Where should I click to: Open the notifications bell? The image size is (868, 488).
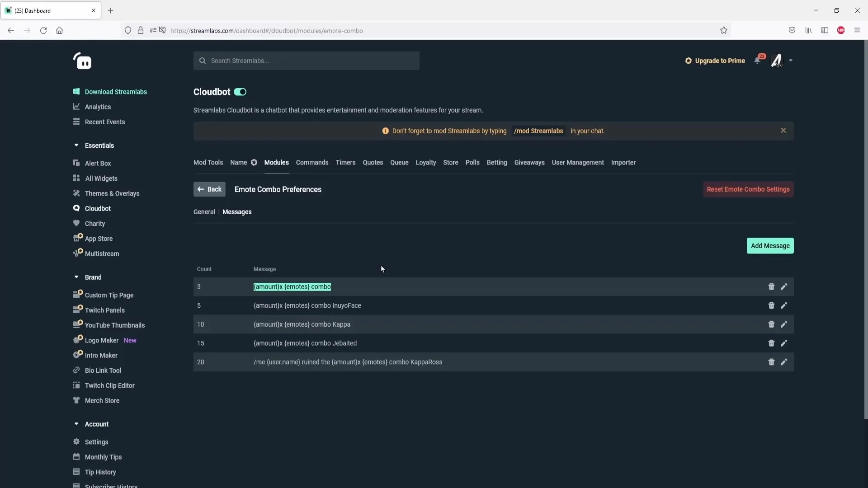click(758, 60)
